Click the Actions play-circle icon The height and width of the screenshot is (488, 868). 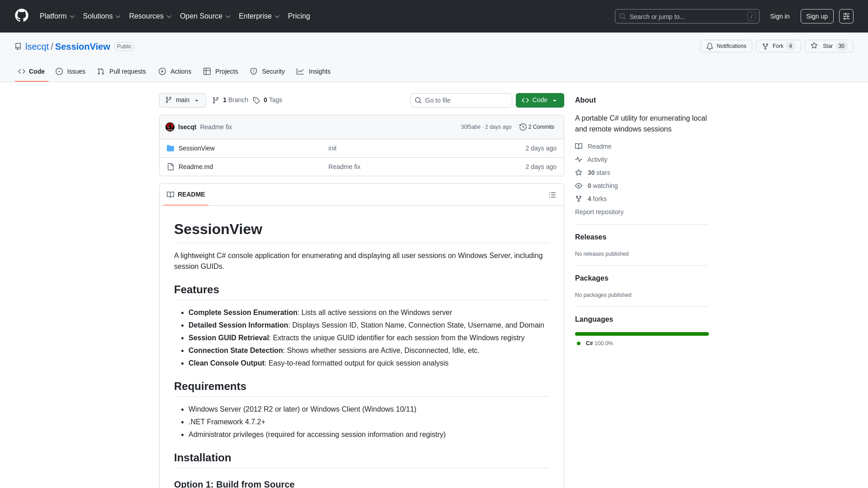(162, 71)
